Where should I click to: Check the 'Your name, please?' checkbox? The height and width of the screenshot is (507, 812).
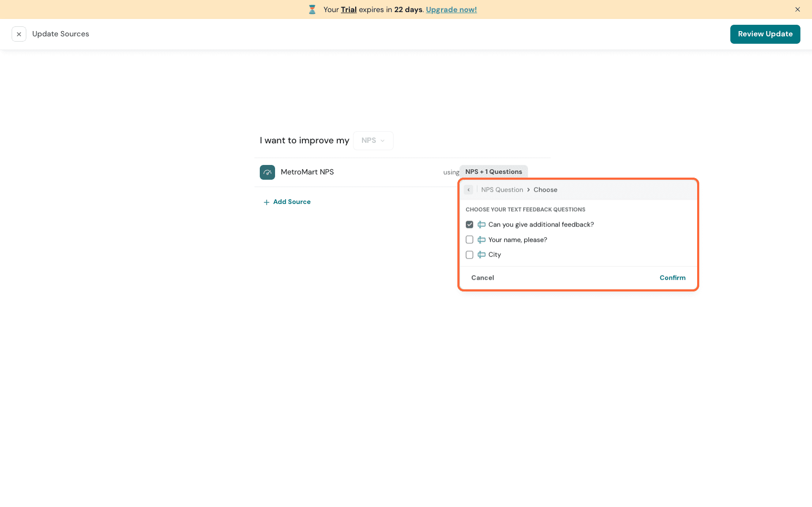[469, 240]
